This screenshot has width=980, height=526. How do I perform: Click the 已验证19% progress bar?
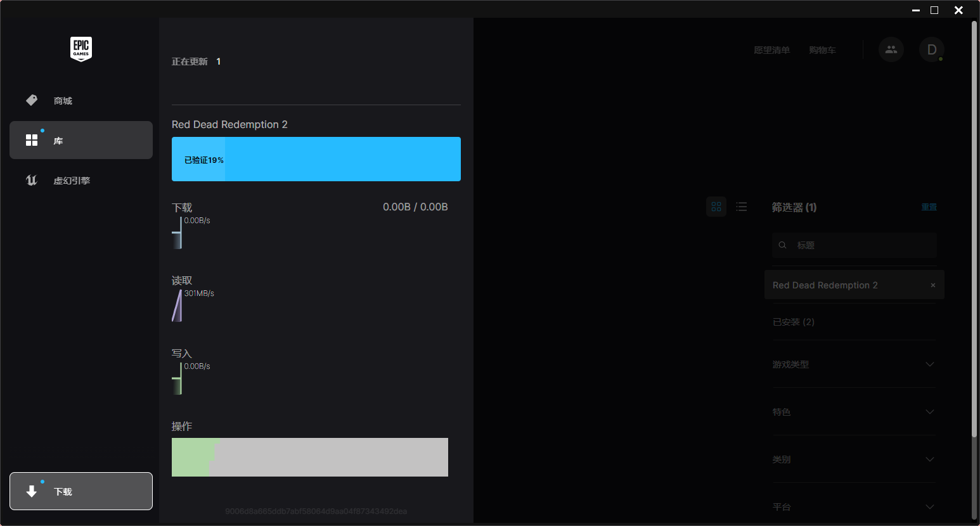[316, 159]
